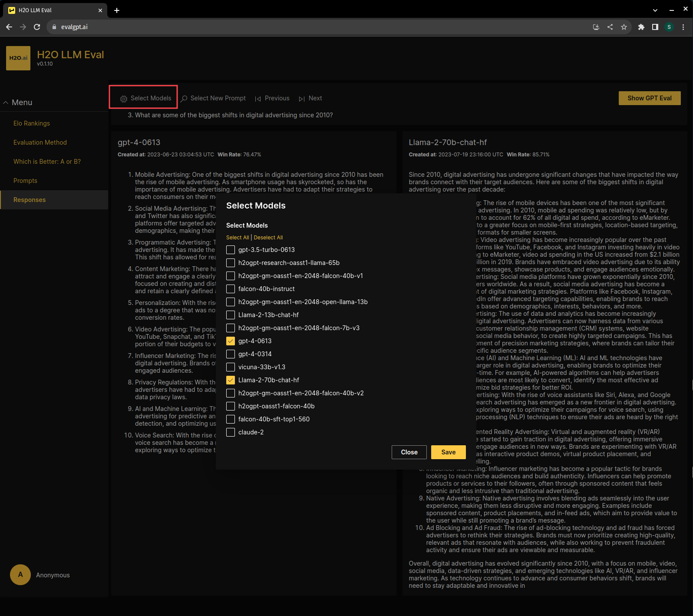Viewport: 693px width, 616px height.
Task: Check h2ogpt-oasst1-falcon-40b
Action: point(231,406)
